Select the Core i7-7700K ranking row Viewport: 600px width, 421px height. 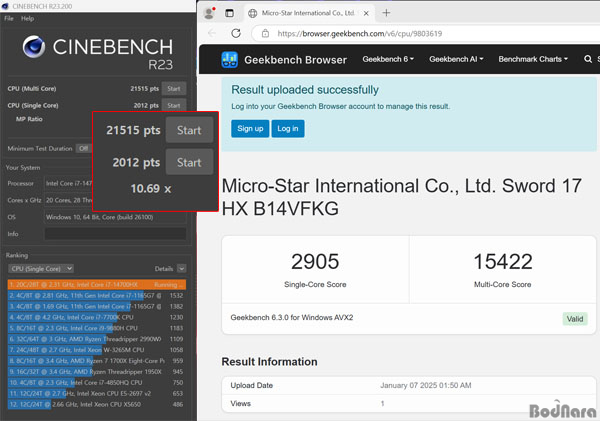pos(96,317)
